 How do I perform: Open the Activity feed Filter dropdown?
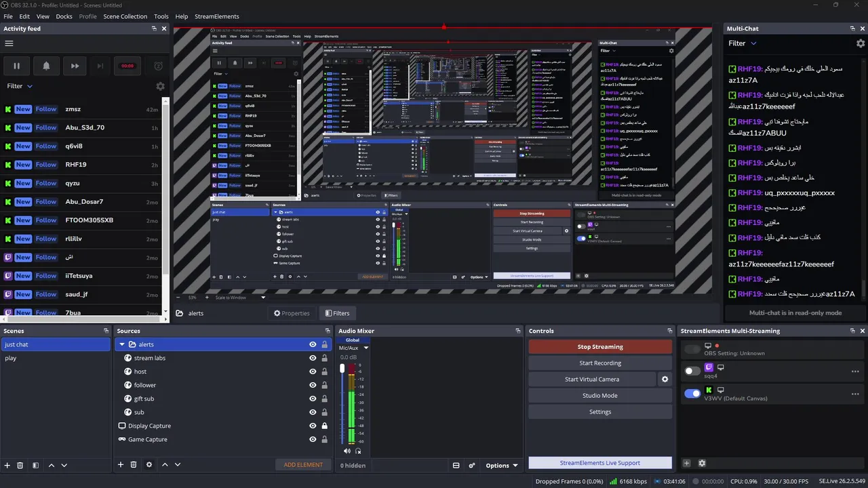pyautogui.click(x=20, y=86)
